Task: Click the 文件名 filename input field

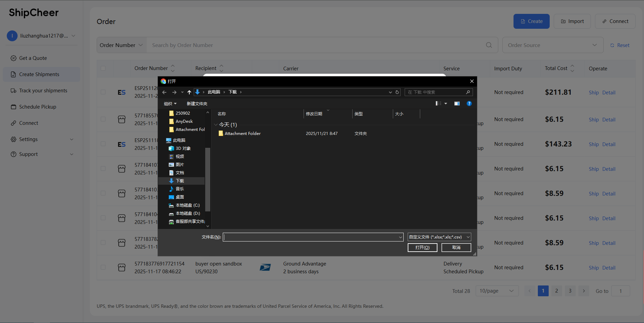Action: [x=311, y=237]
